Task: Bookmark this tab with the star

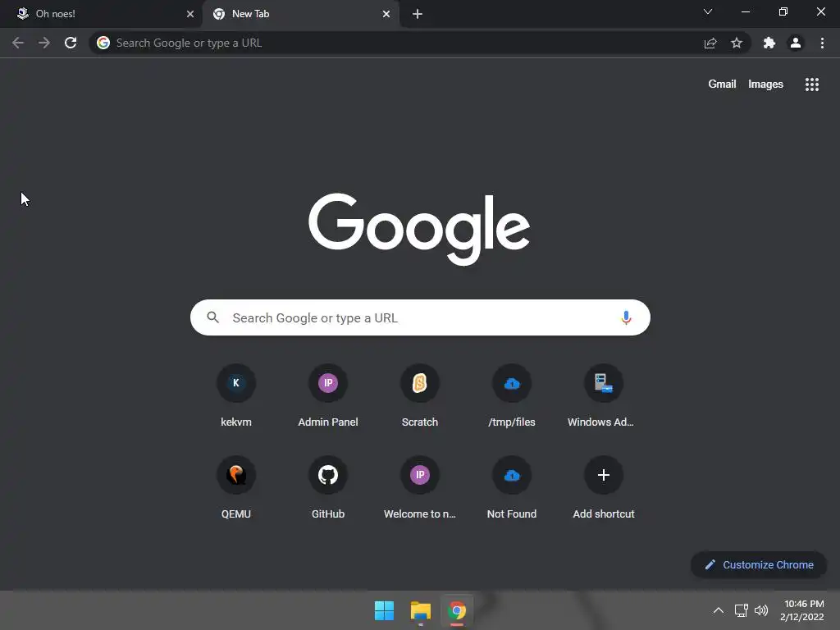Action: 737,43
